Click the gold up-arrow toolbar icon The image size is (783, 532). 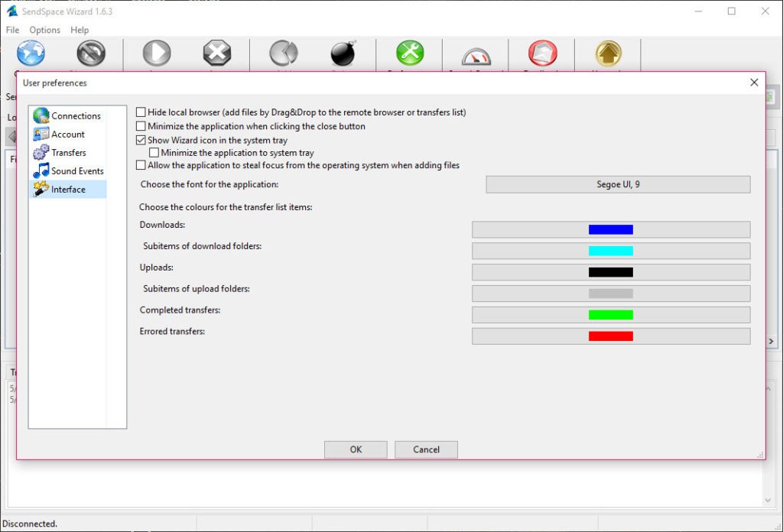pyautogui.click(x=608, y=53)
